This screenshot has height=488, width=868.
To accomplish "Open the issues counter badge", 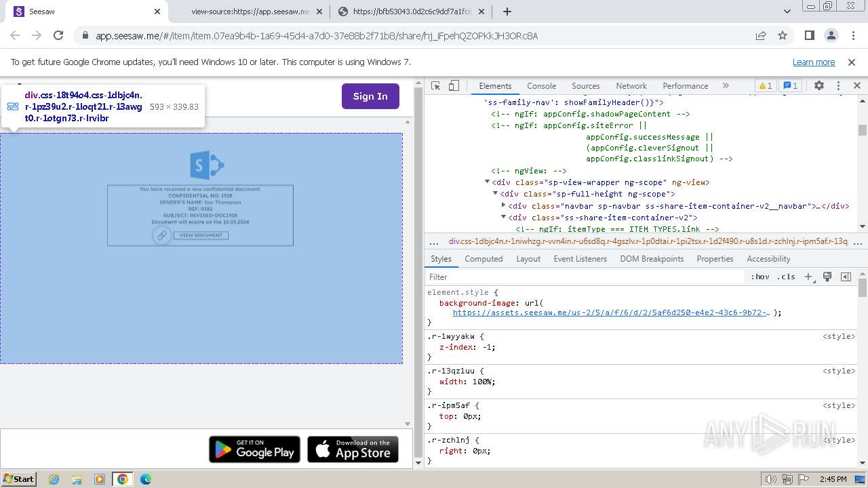I will 790,86.
